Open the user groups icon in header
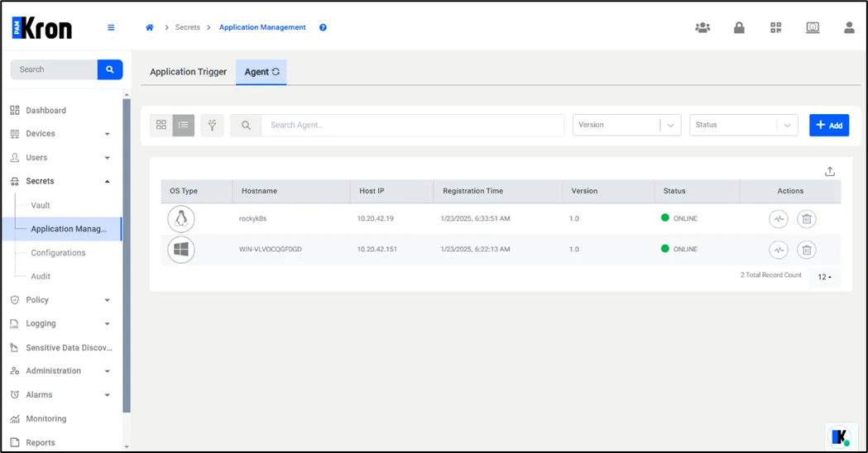Image resolution: width=868 pixels, height=453 pixels. [x=703, y=27]
